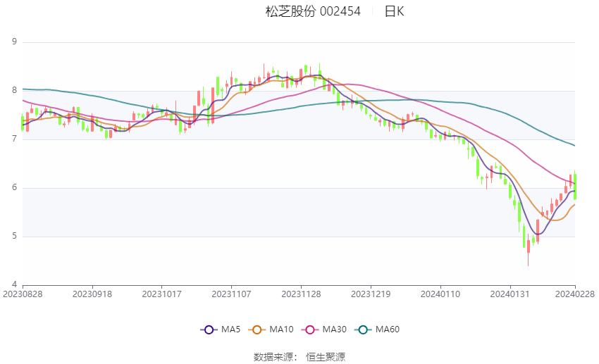This screenshot has height=364, width=599.
Task: Click the y-axis label 9
Action: 15,42
